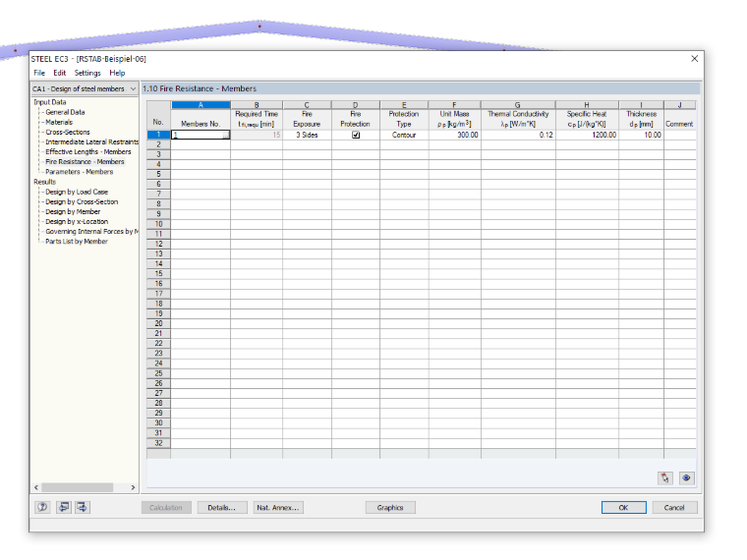Select column J header
747x560 pixels.
pos(680,105)
